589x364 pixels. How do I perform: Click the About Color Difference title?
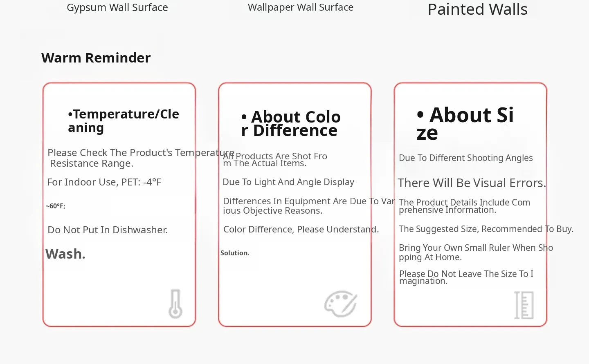pyautogui.click(x=291, y=123)
